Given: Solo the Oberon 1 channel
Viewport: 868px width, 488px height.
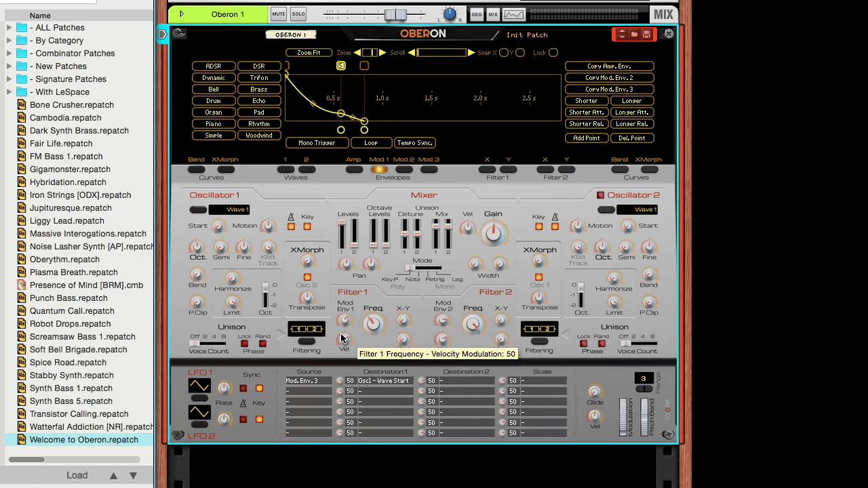Looking at the screenshot, I should (x=298, y=14).
